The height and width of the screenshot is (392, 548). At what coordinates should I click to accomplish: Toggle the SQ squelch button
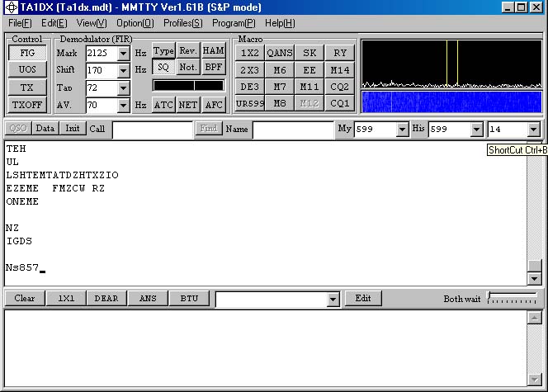coord(163,68)
